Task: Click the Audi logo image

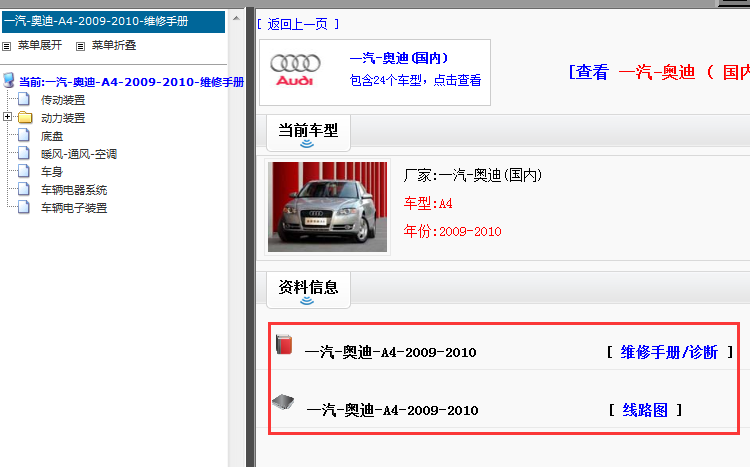Action: point(295,70)
